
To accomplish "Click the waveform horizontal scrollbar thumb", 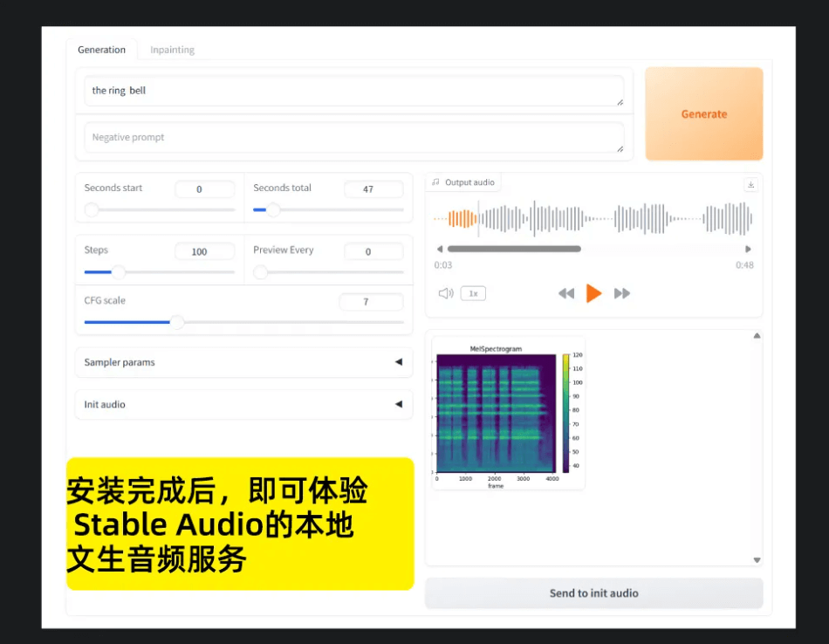I will [514, 249].
